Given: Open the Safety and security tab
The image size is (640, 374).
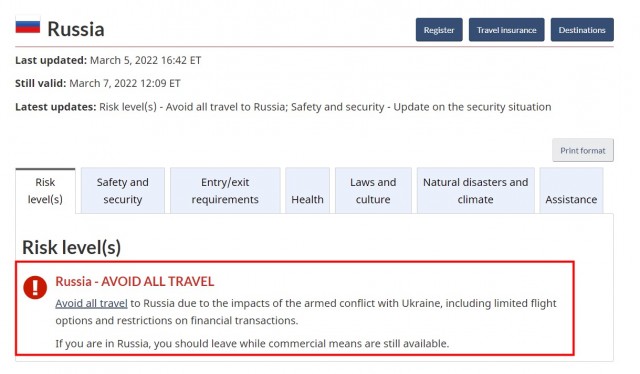Looking at the screenshot, I should [x=122, y=191].
